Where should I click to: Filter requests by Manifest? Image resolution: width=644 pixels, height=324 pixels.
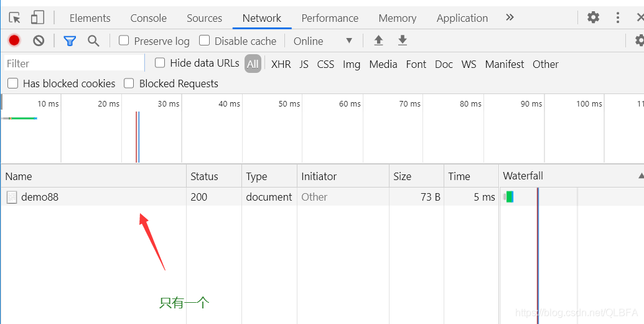tap(505, 64)
